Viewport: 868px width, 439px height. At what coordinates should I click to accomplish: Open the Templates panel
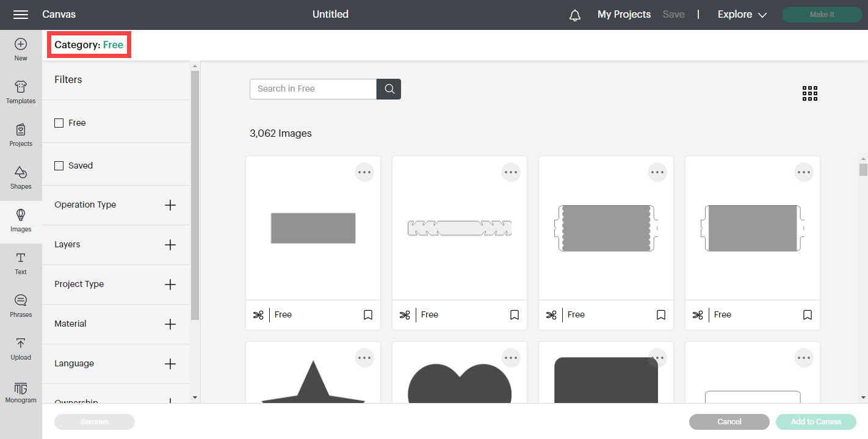pyautogui.click(x=21, y=92)
